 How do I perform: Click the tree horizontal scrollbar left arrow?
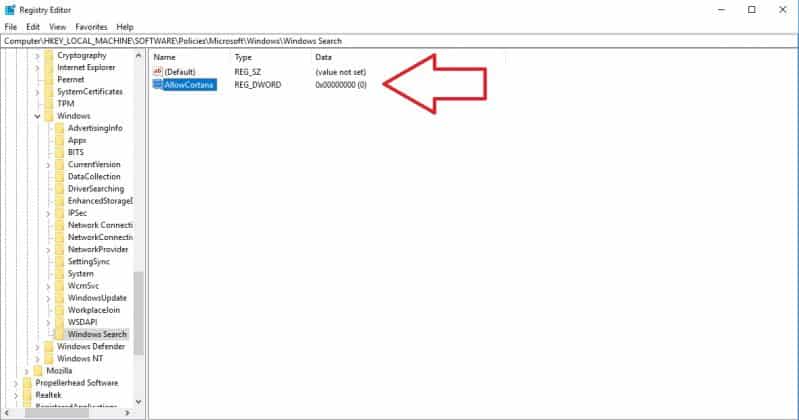coord(6,413)
